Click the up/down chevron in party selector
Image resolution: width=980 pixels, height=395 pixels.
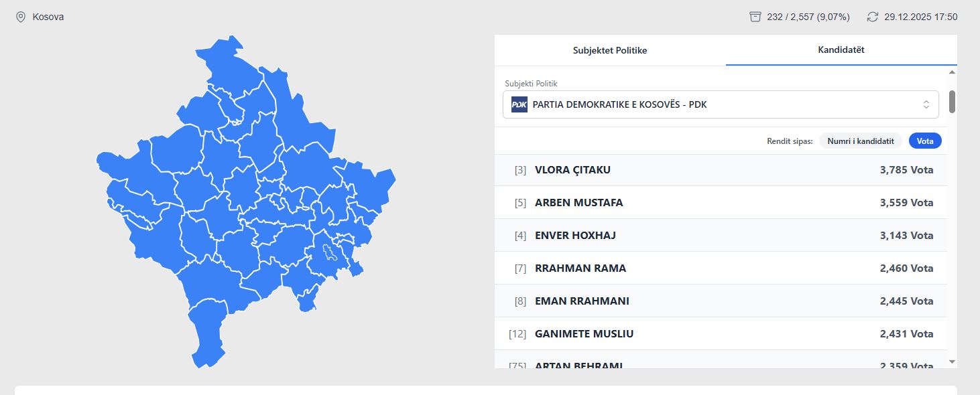(926, 104)
